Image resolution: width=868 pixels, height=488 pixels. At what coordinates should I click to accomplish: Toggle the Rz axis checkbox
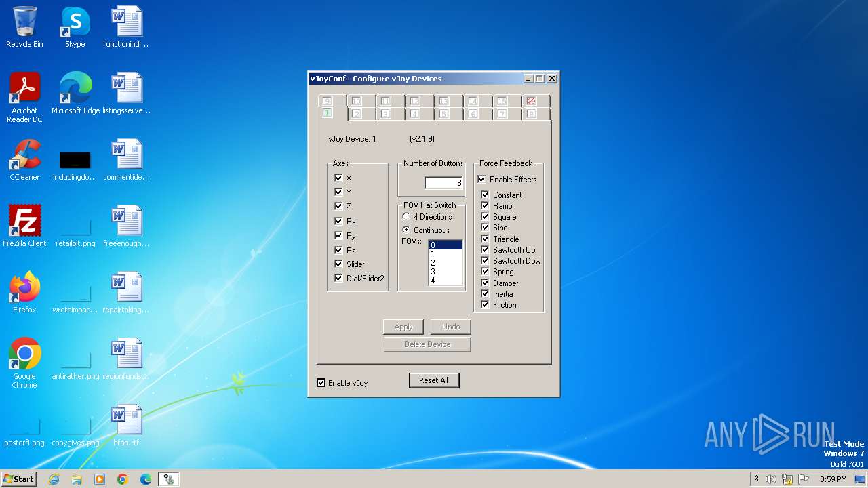coord(338,250)
